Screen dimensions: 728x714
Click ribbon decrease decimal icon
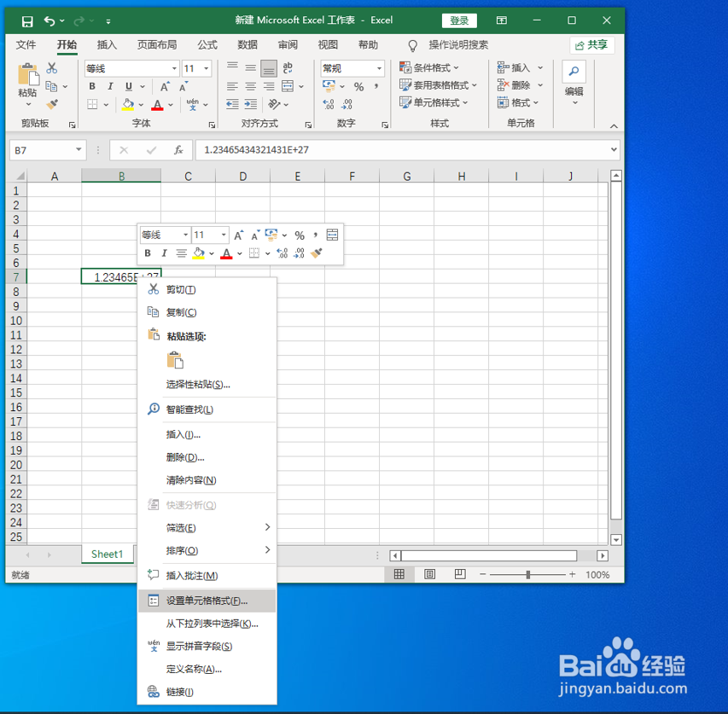click(x=347, y=104)
